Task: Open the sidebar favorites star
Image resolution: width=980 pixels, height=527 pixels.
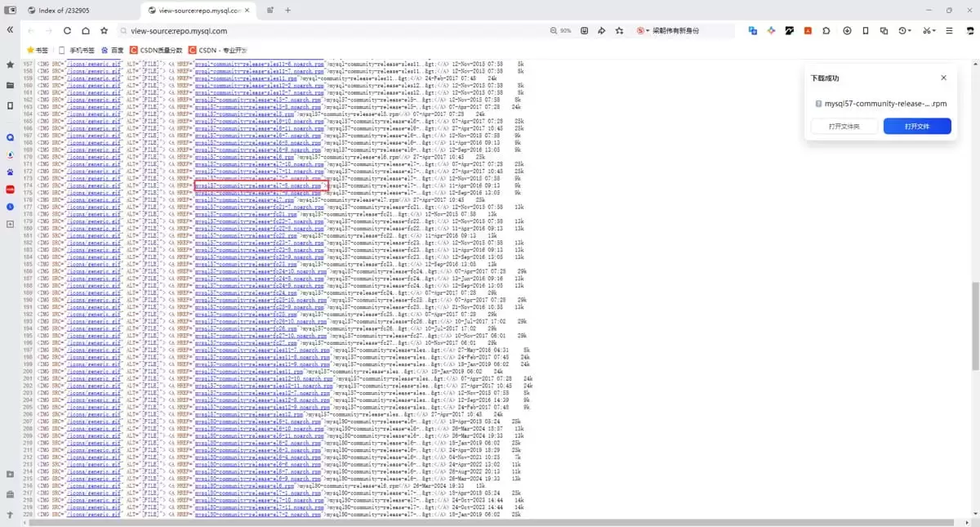Action: (10, 65)
